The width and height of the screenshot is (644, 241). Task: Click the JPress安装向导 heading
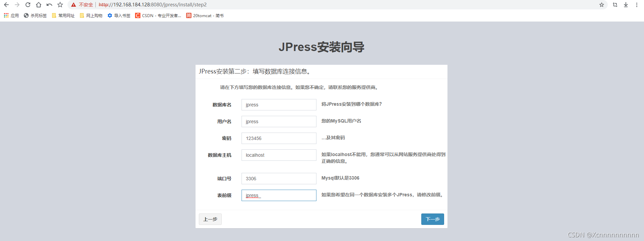pyautogui.click(x=321, y=47)
